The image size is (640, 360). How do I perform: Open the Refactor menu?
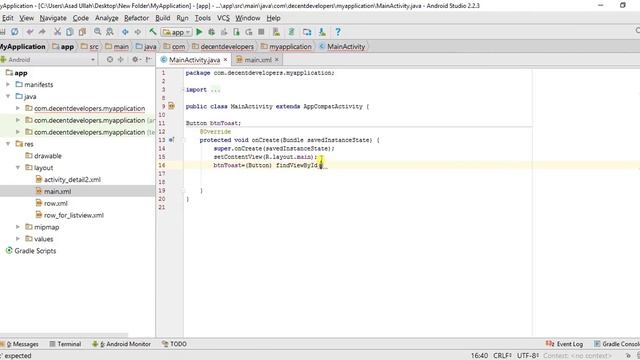(136, 18)
